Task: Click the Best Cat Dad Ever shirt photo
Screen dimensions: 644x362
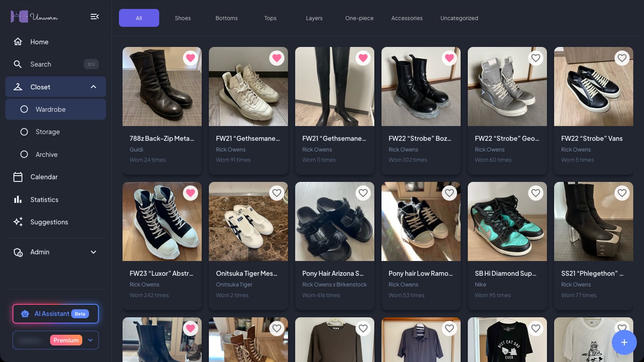Action: click(x=507, y=340)
